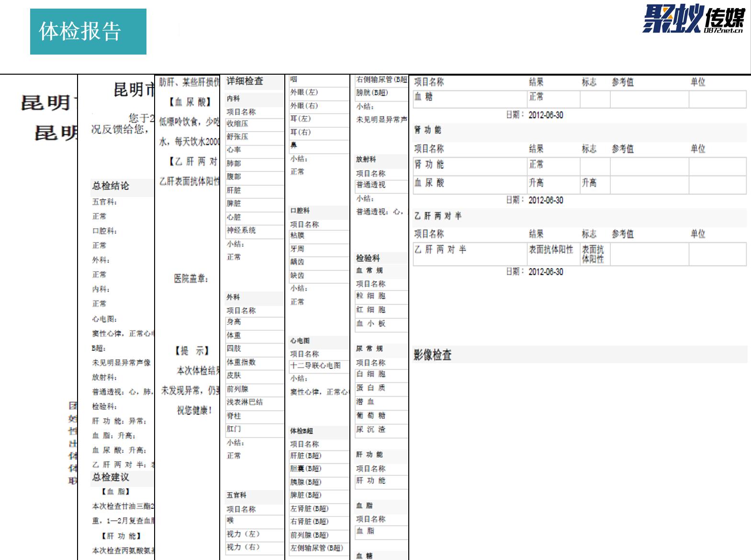Select the 十二导联心电图 cell

pyautogui.click(x=315, y=366)
